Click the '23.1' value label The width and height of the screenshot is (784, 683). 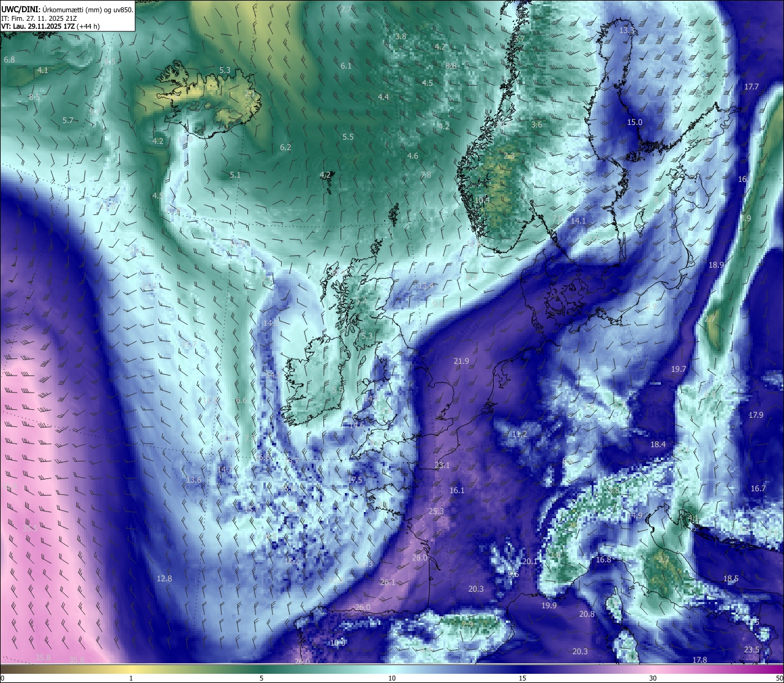tap(442, 465)
